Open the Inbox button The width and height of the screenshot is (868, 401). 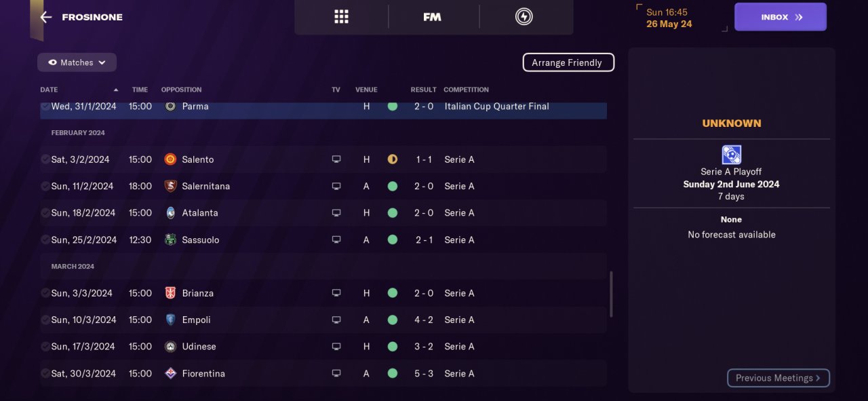click(x=780, y=17)
